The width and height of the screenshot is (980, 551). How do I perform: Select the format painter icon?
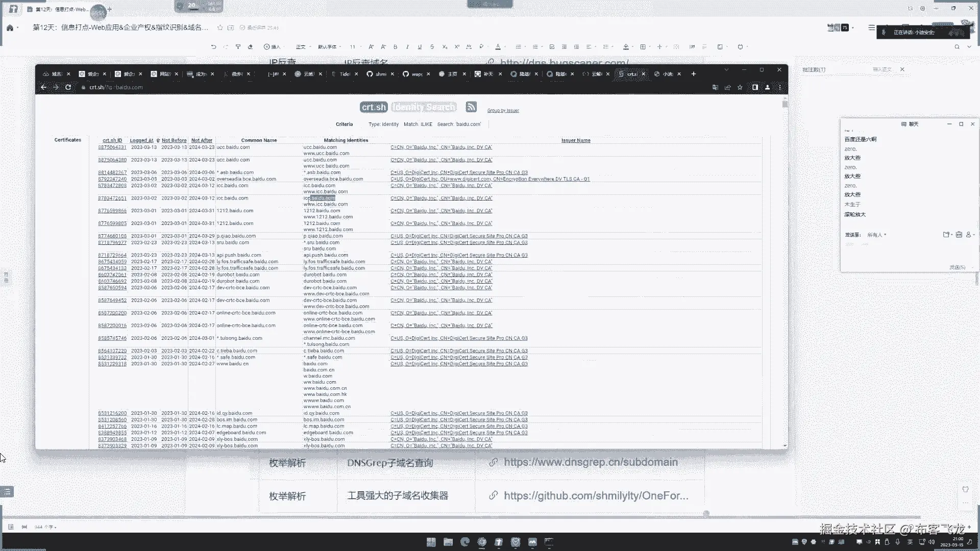point(238,47)
